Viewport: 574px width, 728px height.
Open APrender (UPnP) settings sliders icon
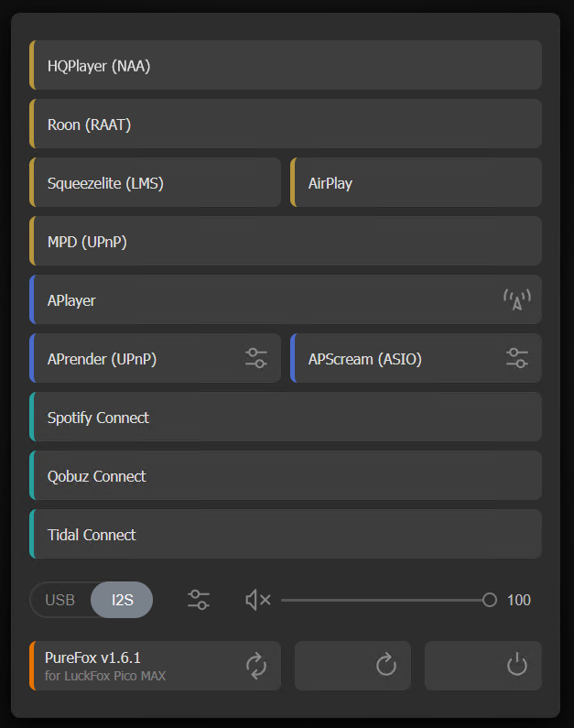256,358
